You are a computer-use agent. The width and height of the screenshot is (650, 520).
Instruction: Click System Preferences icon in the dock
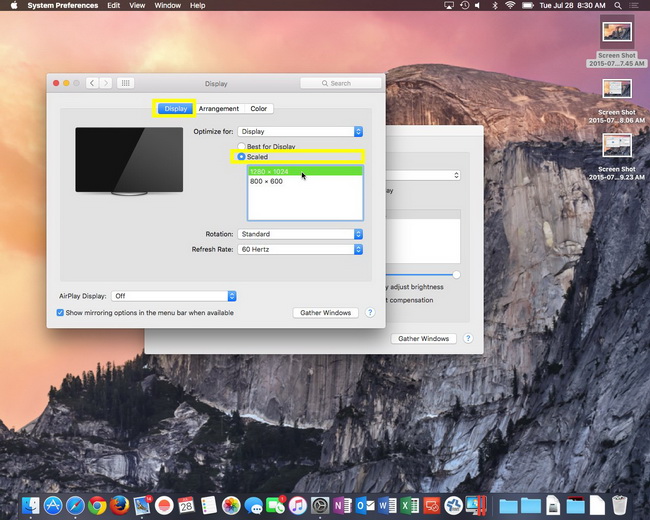(320, 505)
